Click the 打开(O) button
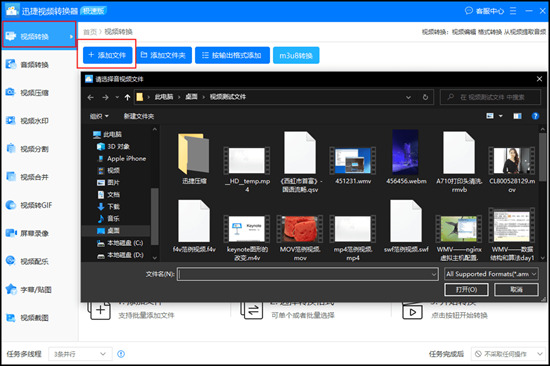Viewport: 550px width, 366px height. coord(466,290)
